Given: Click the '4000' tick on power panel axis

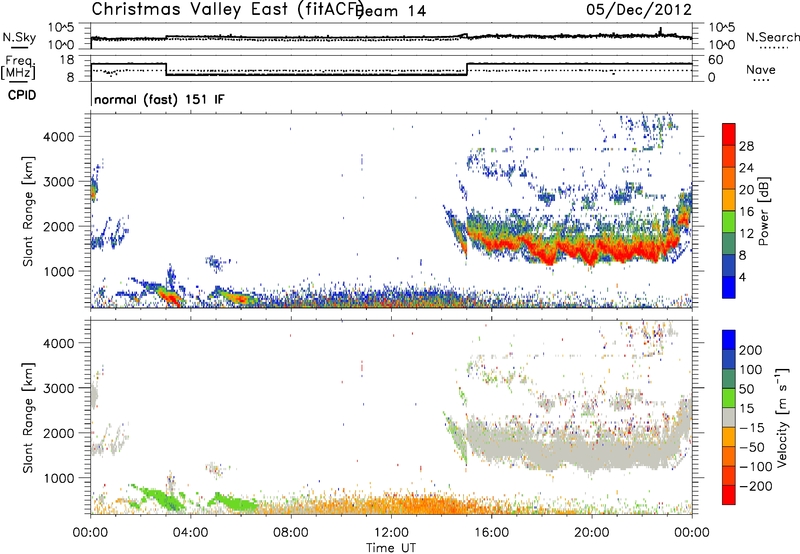Looking at the screenshot, I should 59,137.
